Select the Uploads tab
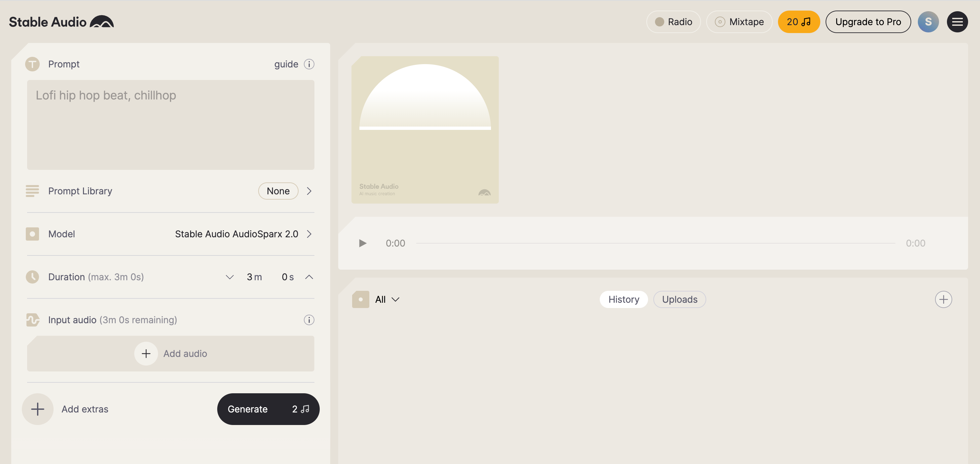 [x=679, y=299]
